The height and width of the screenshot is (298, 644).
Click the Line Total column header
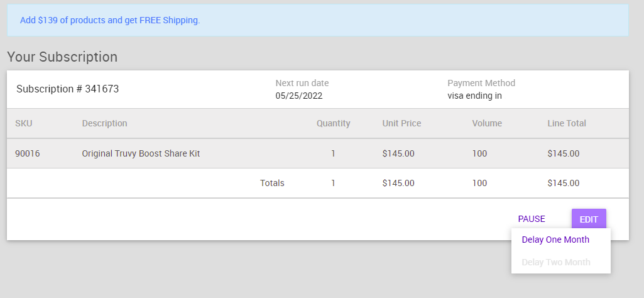(566, 123)
